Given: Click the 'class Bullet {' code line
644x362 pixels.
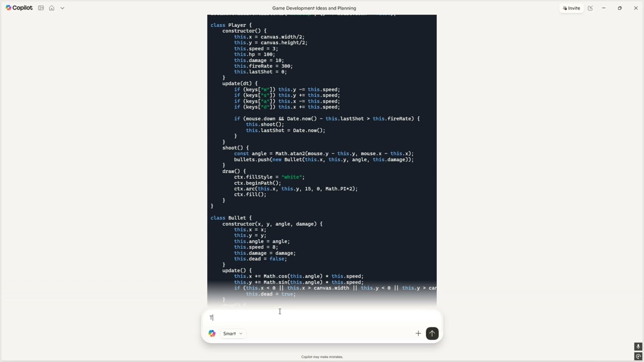Looking at the screenshot, I should tap(231, 218).
